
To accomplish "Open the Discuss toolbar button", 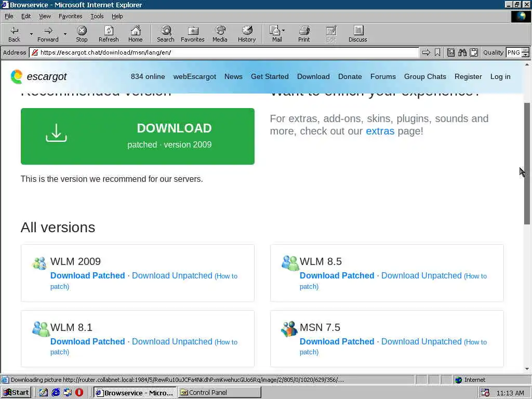I will 357,34.
